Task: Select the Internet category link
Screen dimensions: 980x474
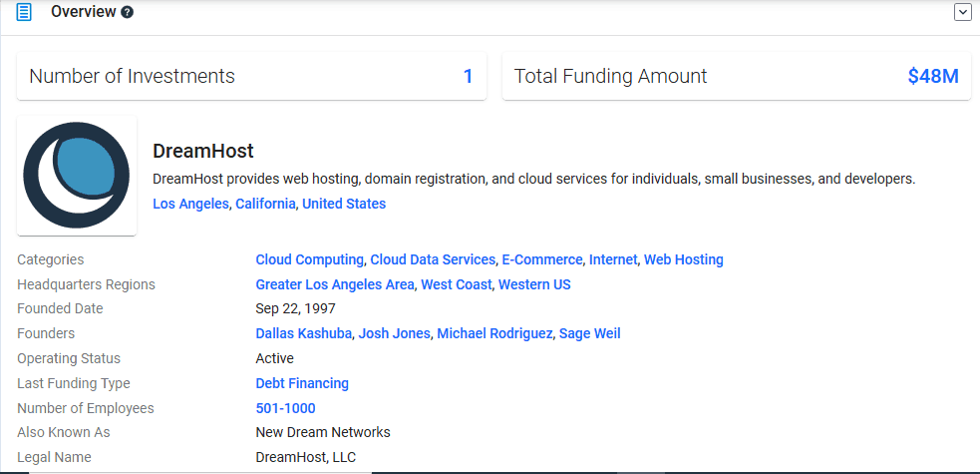Action: pyautogui.click(x=613, y=259)
